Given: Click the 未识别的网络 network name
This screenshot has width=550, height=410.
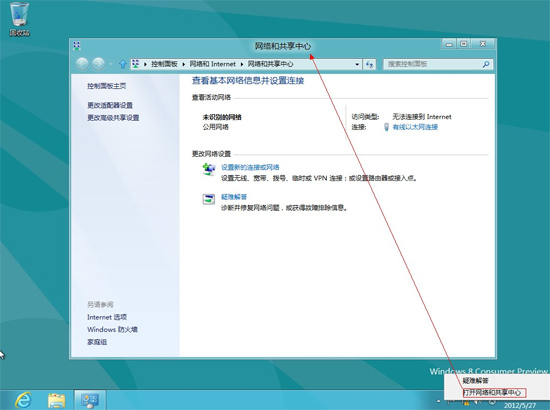Looking at the screenshot, I should [x=222, y=117].
